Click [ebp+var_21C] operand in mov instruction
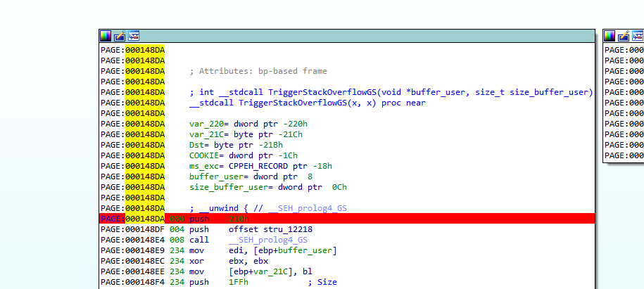 255,271
